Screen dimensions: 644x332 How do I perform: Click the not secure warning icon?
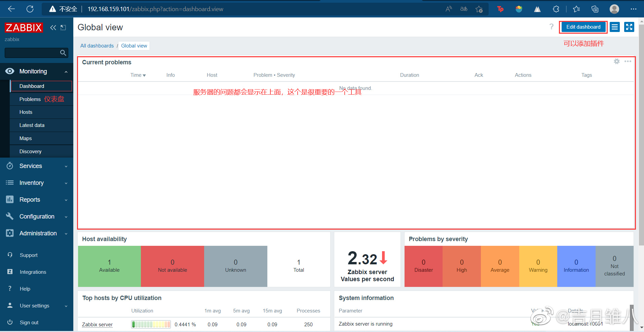coord(52,9)
